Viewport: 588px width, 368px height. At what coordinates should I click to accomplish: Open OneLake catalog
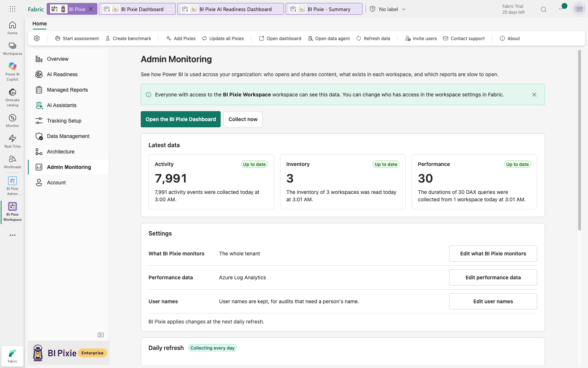pyautogui.click(x=12, y=97)
